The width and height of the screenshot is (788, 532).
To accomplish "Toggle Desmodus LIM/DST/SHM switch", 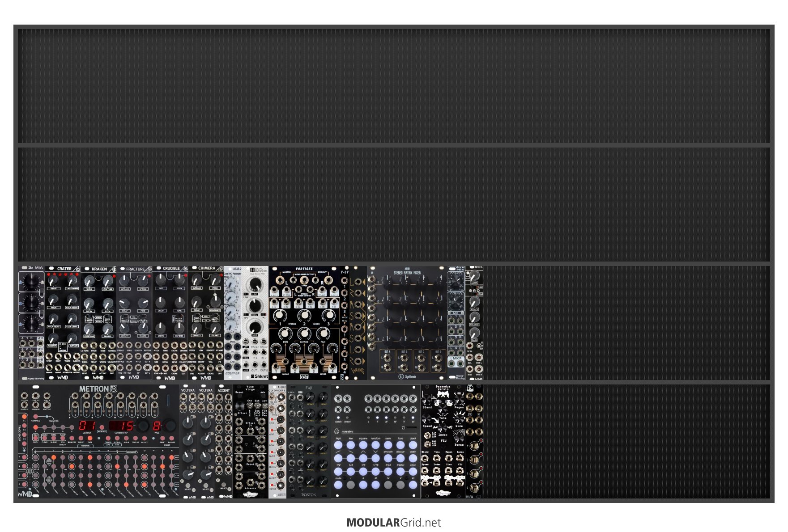I will (427, 435).
